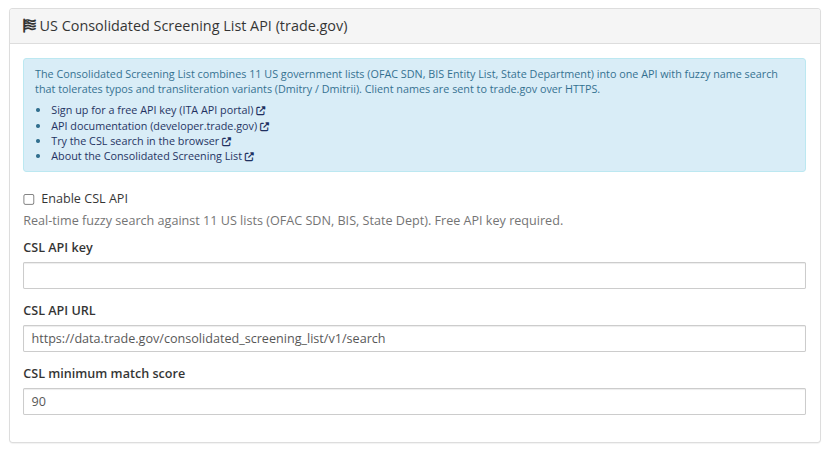Click external-link icon after ITA API portal
This screenshot has height=453, width=830.
pos(261,111)
